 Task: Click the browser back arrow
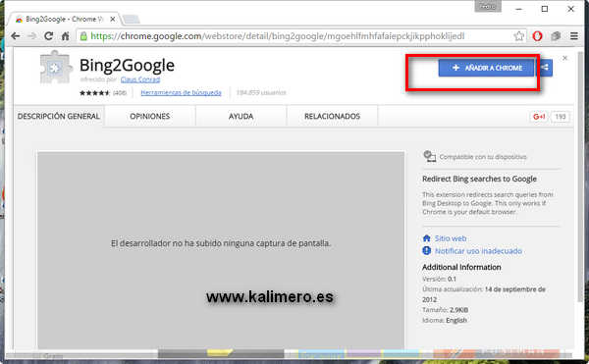click(15, 36)
